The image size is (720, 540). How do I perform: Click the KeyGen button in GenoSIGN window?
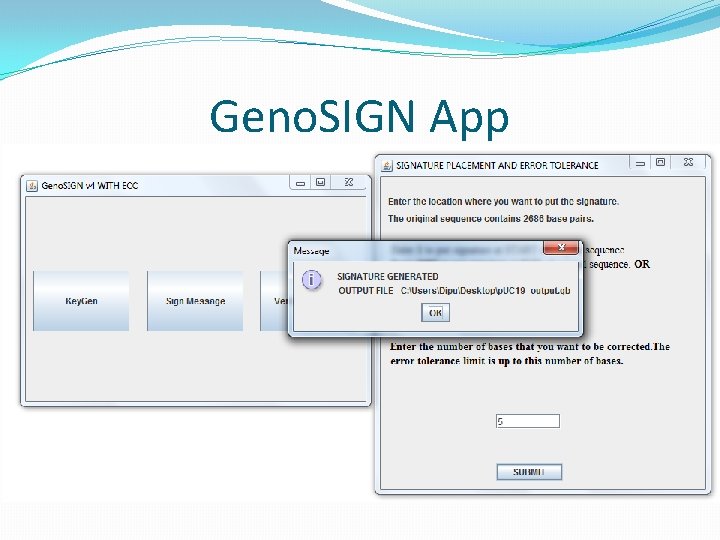(81, 301)
